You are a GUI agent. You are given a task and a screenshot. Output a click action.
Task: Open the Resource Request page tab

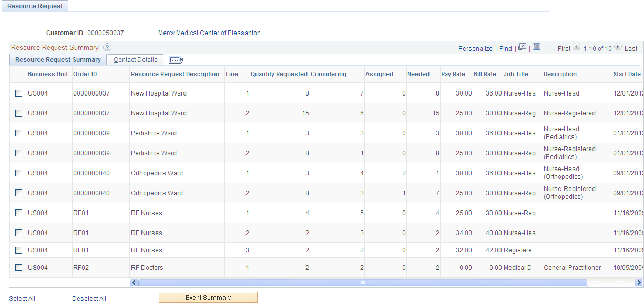point(35,6)
